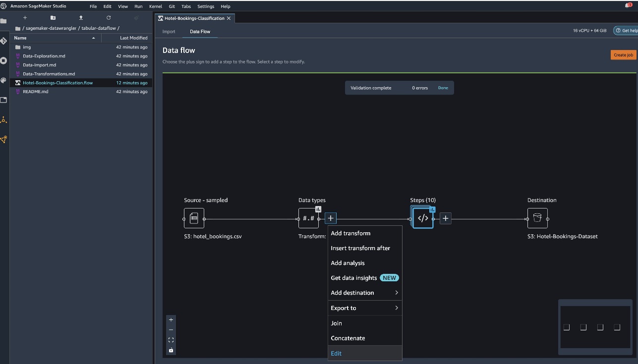Open the file browser sidebar icon
The image size is (638, 364).
tap(3, 21)
